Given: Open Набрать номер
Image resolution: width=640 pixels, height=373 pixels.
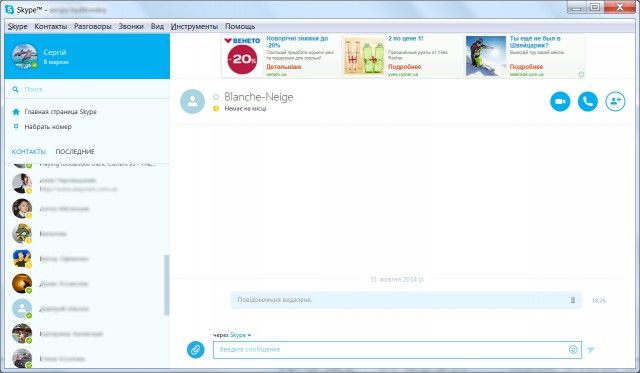Looking at the screenshot, I should pyautogui.click(x=48, y=127).
